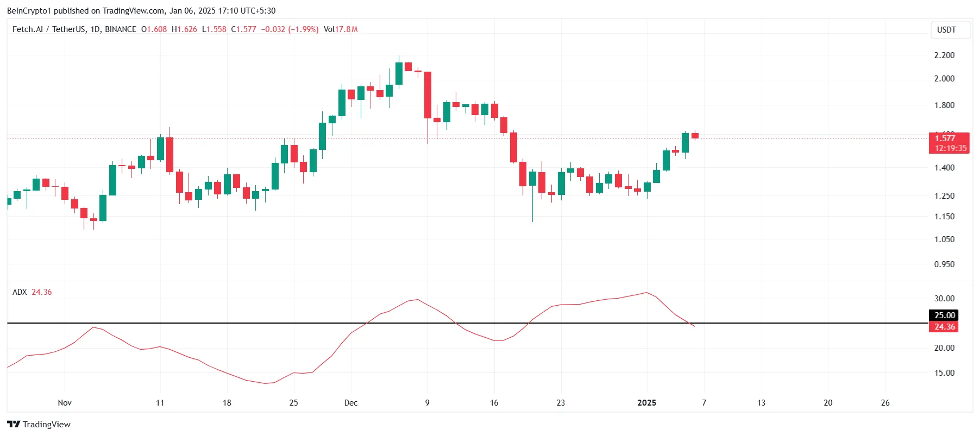Image resolution: width=980 pixels, height=436 pixels.
Task: Click the Fetch.AI / TetherUS symbol title
Action: 74,29
